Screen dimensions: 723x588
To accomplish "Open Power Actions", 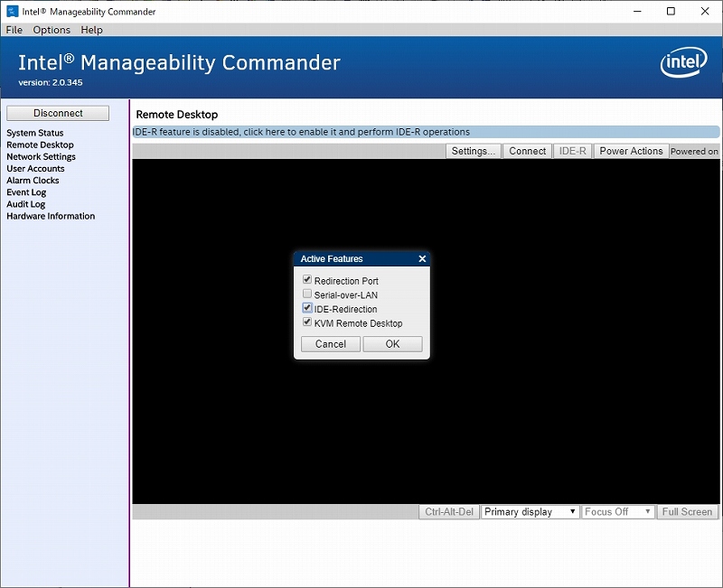I will coord(631,151).
